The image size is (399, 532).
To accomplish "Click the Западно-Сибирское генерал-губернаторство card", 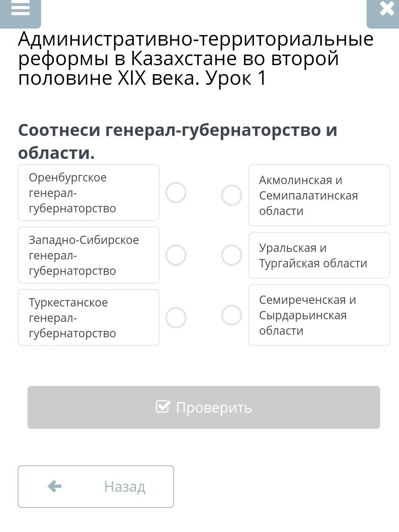I will tap(89, 255).
